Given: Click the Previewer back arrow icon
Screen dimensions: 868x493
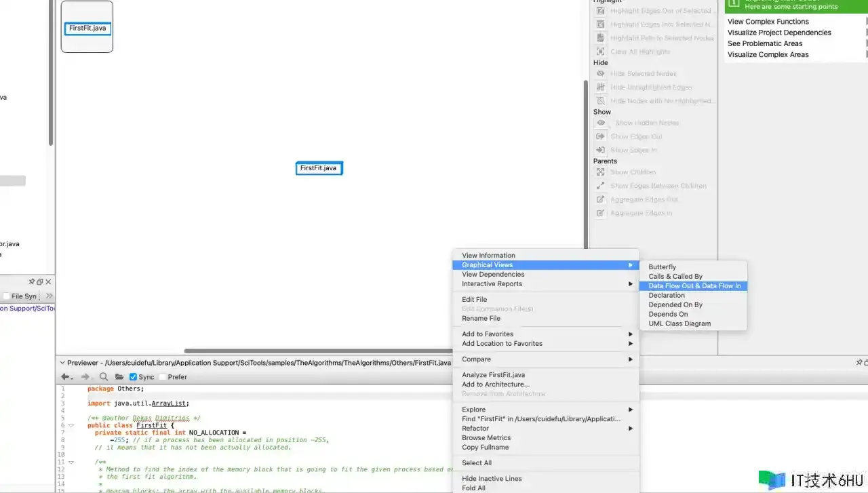Looking at the screenshot, I should pyautogui.click(x=66, y=377).
